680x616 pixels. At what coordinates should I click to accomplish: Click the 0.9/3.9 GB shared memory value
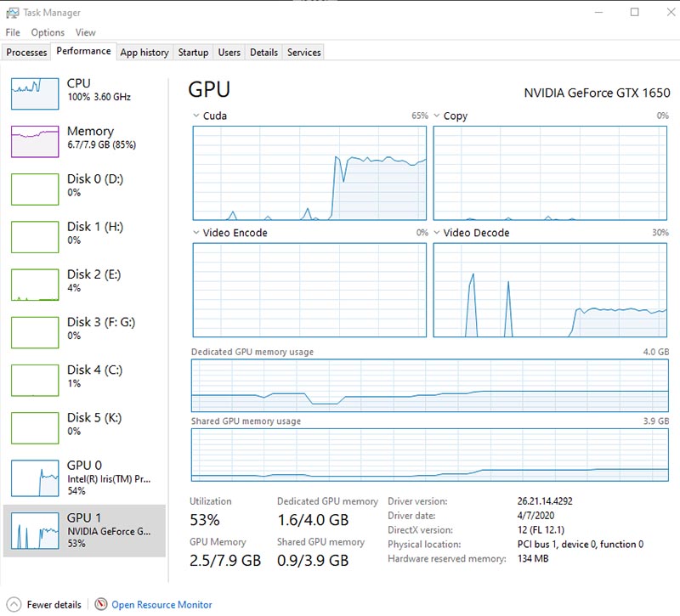(x=313, y=560)
